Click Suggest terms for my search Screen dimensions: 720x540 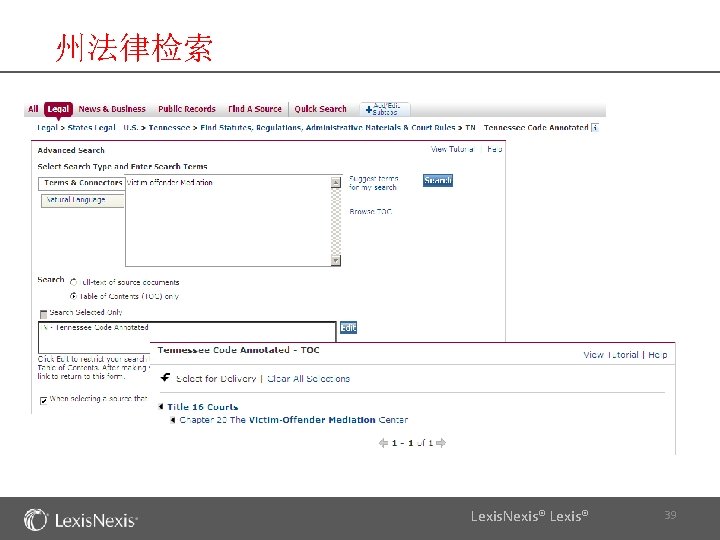pos(373,183)
